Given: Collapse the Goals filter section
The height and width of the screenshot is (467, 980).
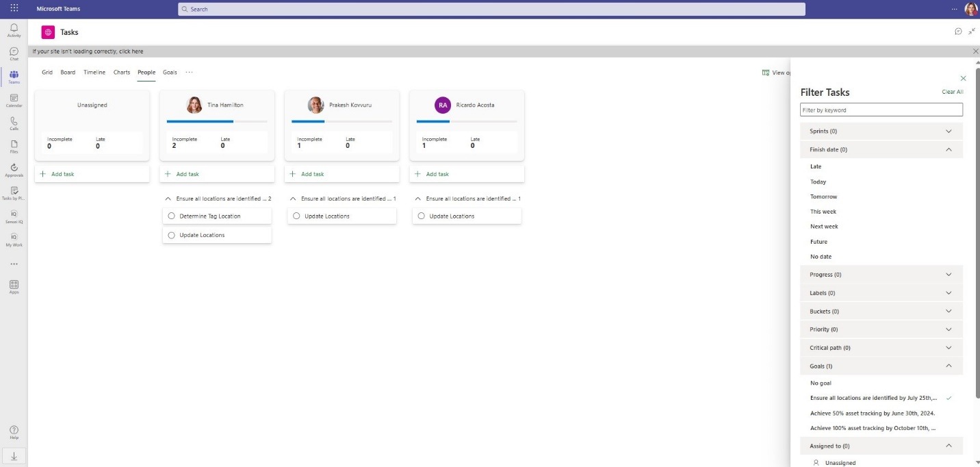Looking at the screenshot, I should click(x=881, y=366).
